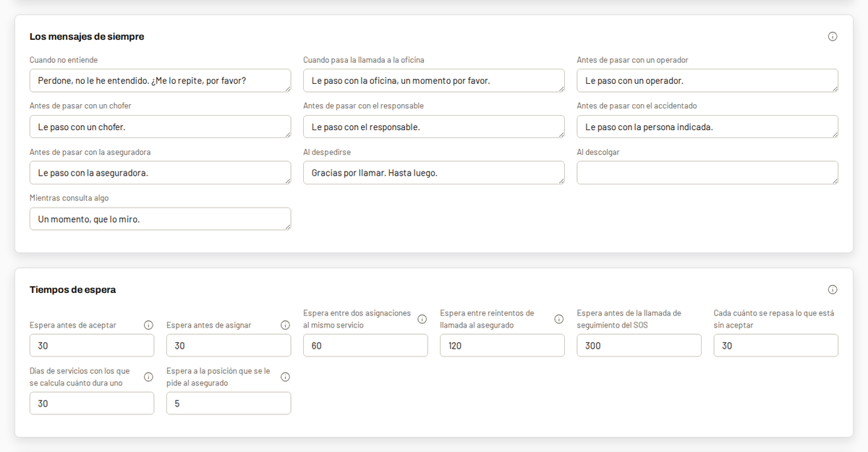
Task: Click the 'Antes de pasar con el accidentado' label
Action: coord(637,106)
